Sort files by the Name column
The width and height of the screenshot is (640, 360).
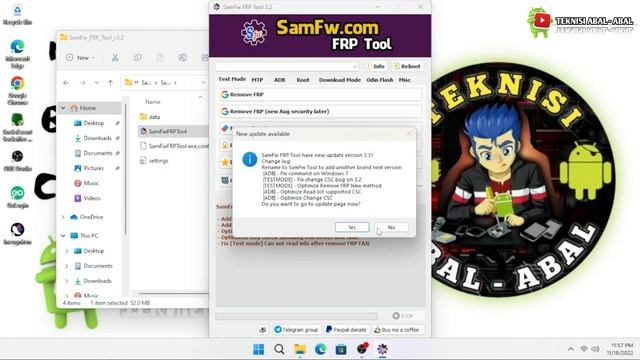coord(153,102)
